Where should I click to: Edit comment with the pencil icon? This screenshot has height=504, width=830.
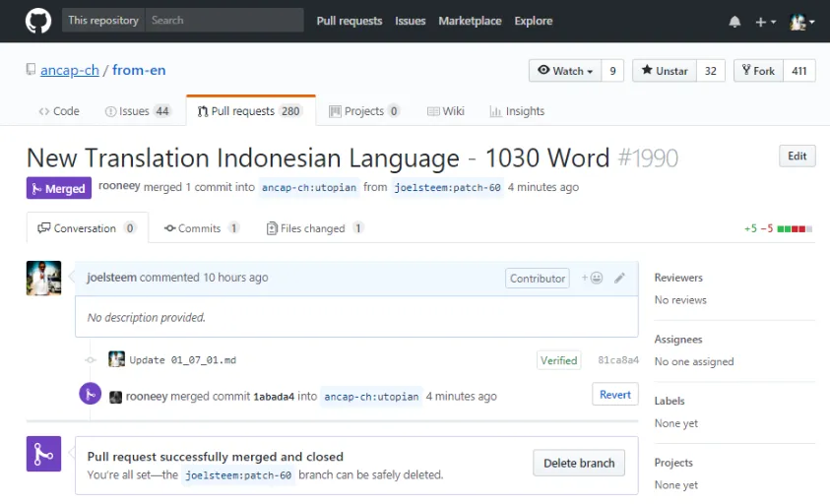619,278
